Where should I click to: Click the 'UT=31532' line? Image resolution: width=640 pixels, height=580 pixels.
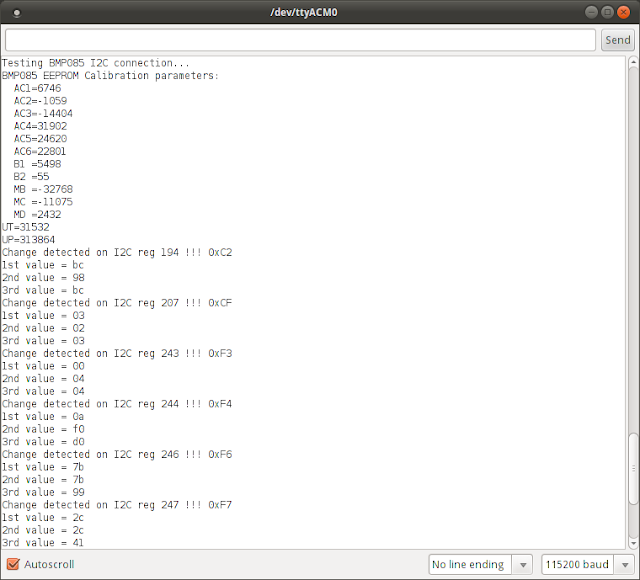coord(26,227)
